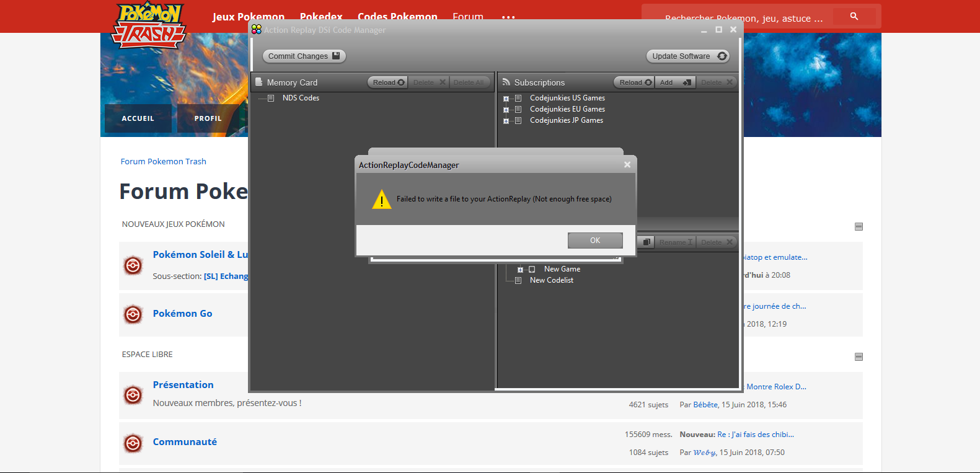Click Commit Changes button

(x=304, y=56)
